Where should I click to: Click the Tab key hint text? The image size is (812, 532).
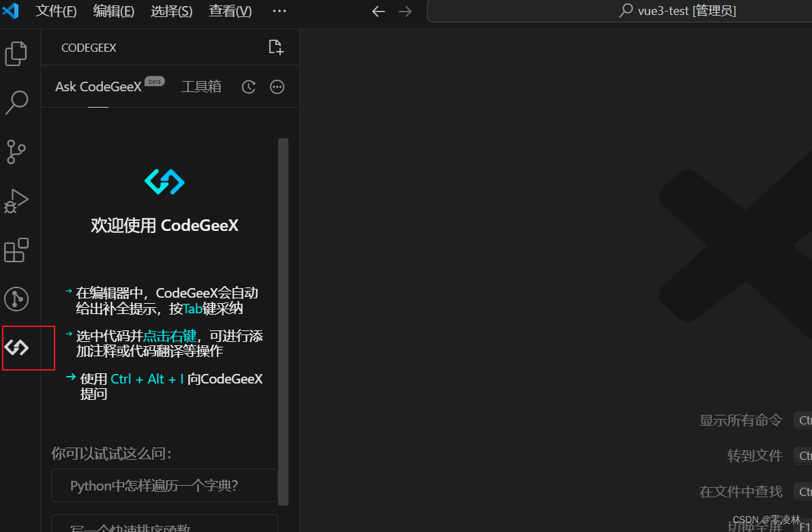pyautogui.click(x=193, y=309)
